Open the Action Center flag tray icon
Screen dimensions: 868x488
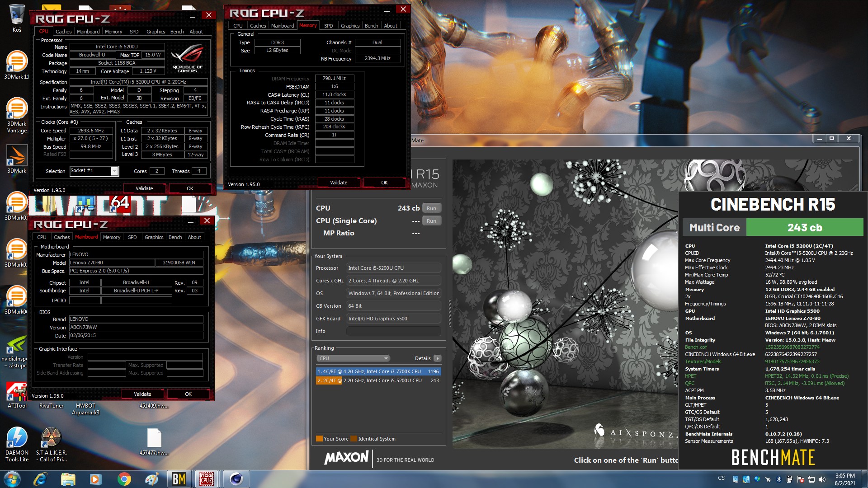pyautogui.click(x=800, y=479)
